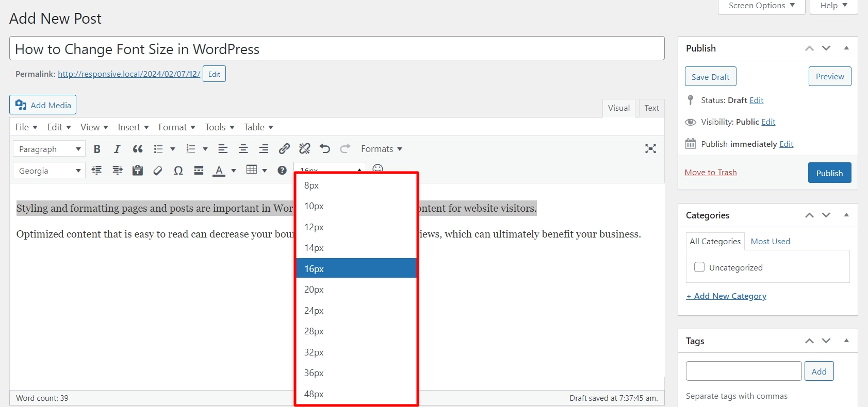
Task: Open the Help panel
Action: click(834, 6)
